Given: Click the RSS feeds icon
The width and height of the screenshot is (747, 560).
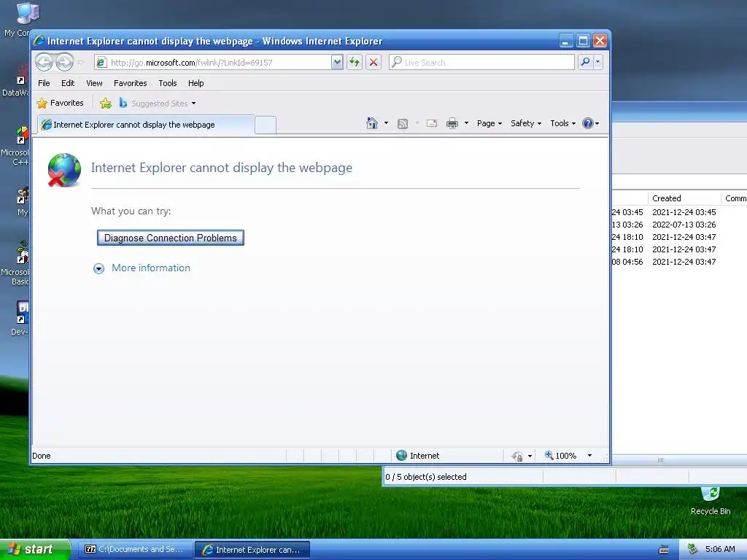Looking at the screenshot, I should pos(403,124).
